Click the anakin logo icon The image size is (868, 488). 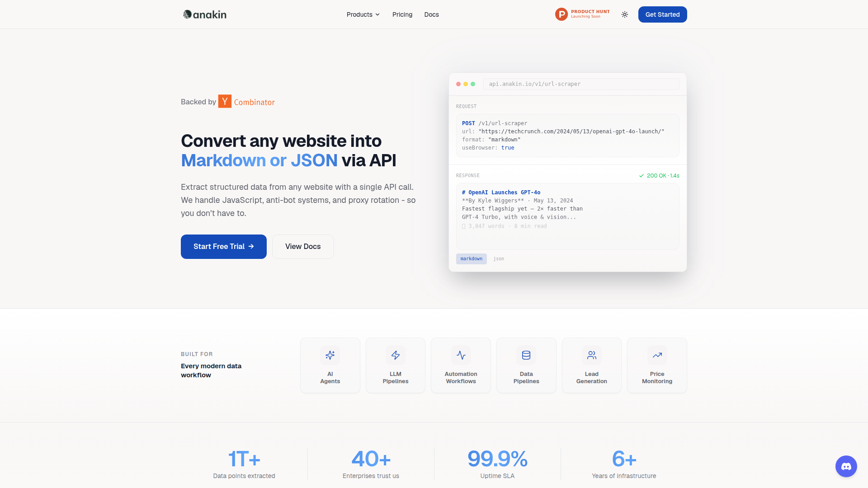(x=187, y=14)
